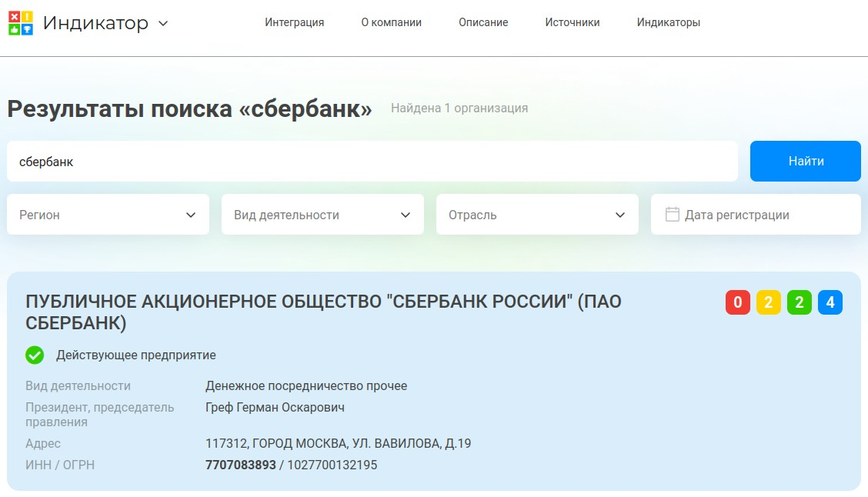Viewport: 868px width, 497px height.
Task: Navigate to the Индикаторы section
Action: tap(668, 22)
